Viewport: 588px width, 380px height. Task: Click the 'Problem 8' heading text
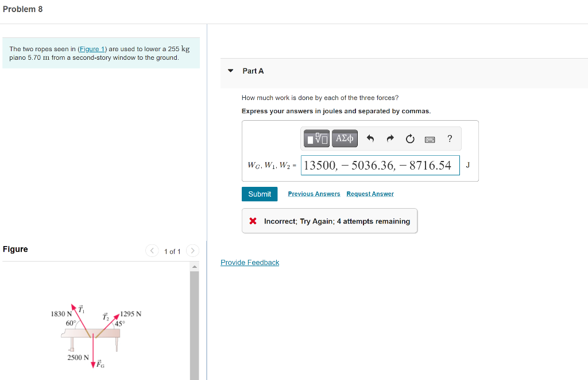(23, 9)
